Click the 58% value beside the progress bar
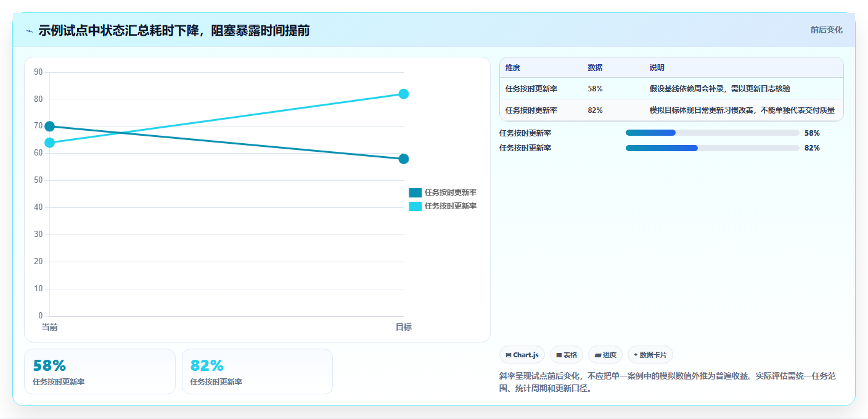868x419 pixels. point(812,133)
